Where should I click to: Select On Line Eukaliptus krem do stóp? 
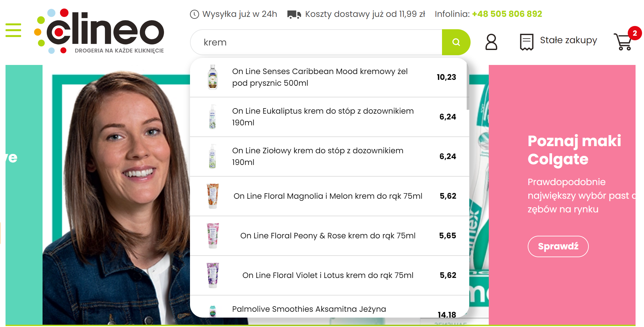click(x=330, y=117)
